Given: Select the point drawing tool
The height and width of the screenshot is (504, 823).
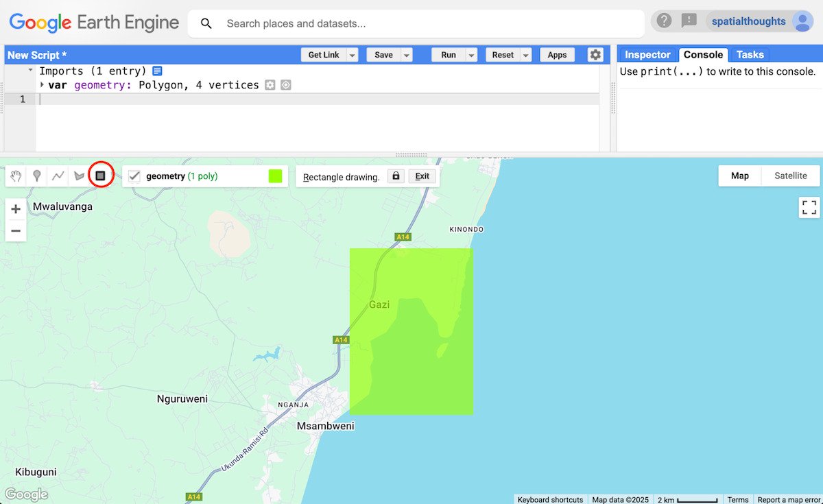Looking at the screenshot, I should coord(36,176).
